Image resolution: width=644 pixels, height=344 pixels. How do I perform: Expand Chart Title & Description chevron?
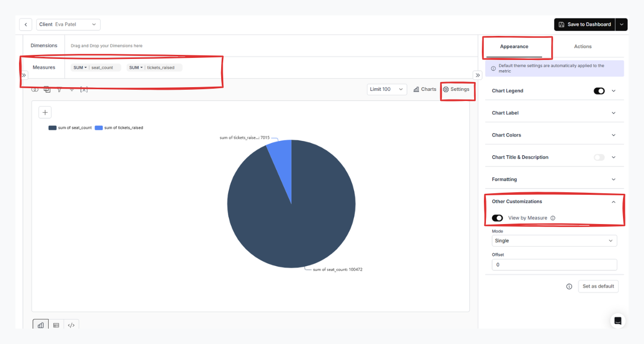[x=614, y=157]
